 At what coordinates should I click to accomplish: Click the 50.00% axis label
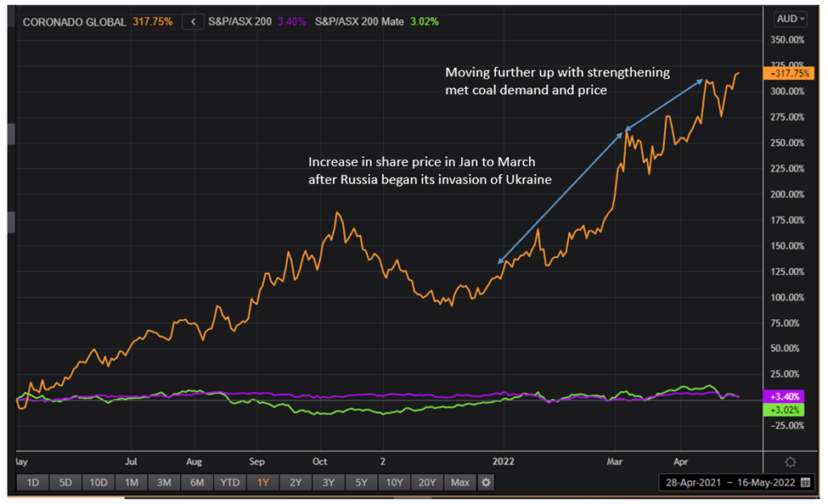pyautogui.click(x=785, y=349)
